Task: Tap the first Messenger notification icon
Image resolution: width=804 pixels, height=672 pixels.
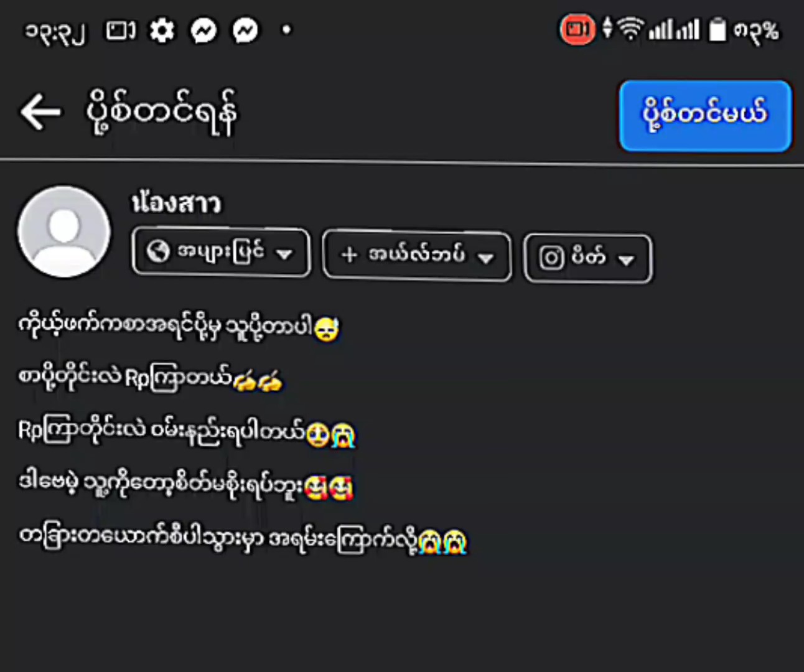Action: click(203, 30)
